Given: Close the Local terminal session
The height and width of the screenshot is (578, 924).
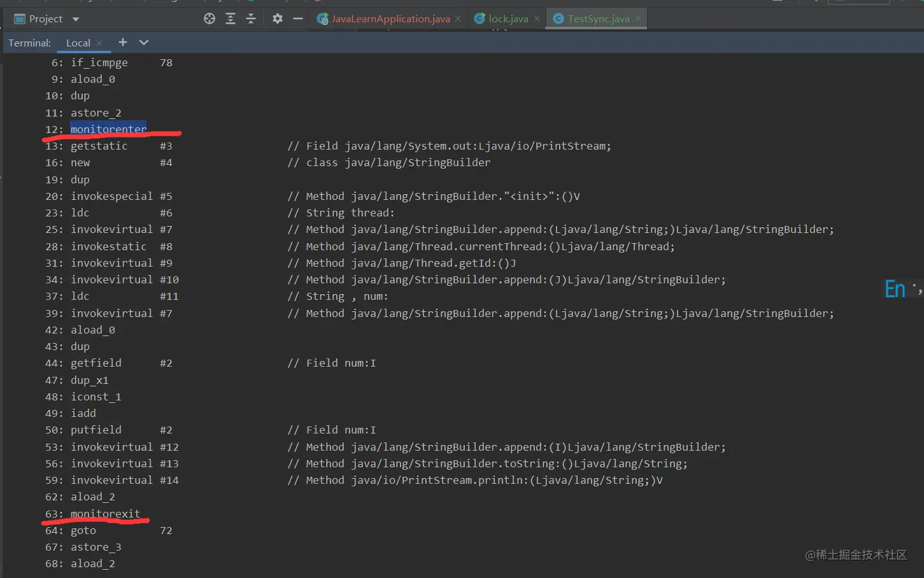Looking at the screenshot, I should 99,43.
